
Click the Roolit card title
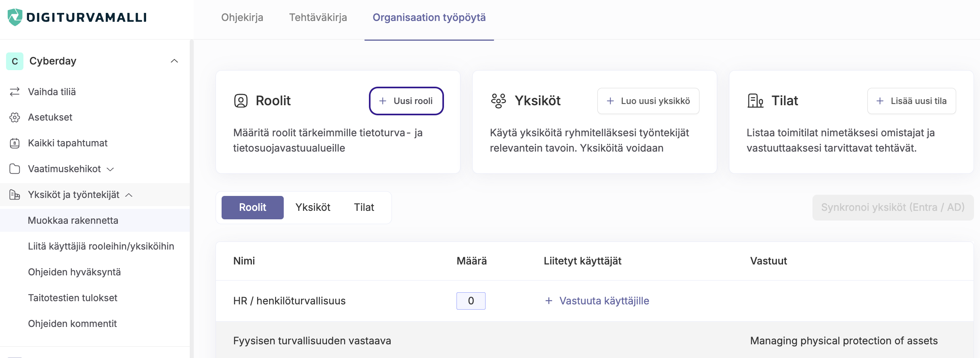coord(273,101)
